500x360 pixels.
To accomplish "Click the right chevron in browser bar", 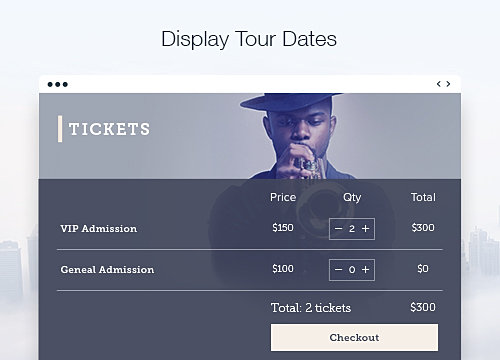I will pos(448,84).
